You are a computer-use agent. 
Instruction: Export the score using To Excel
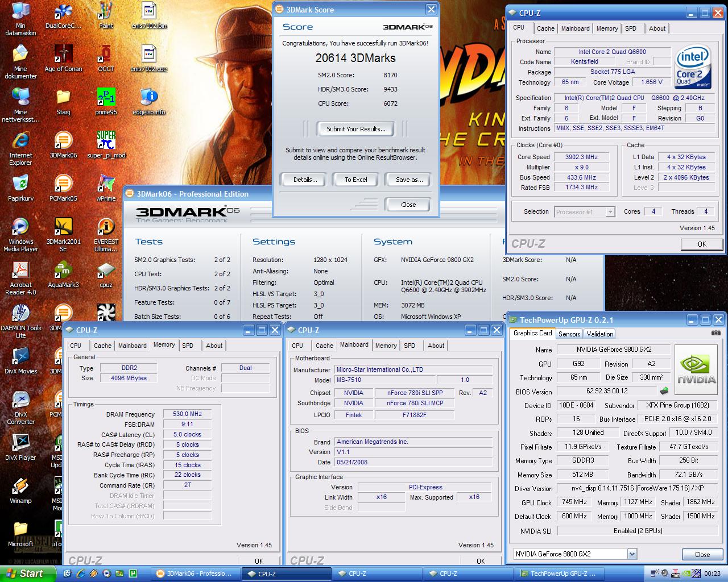pos(356,180)
